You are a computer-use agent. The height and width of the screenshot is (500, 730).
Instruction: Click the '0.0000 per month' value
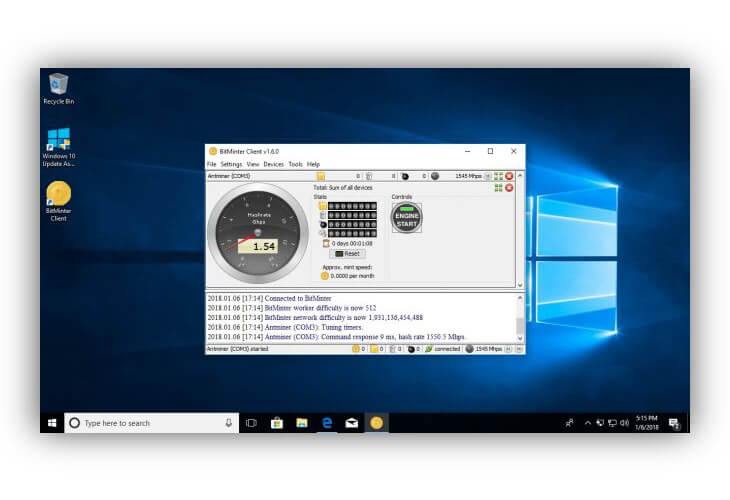click(352, 276)
